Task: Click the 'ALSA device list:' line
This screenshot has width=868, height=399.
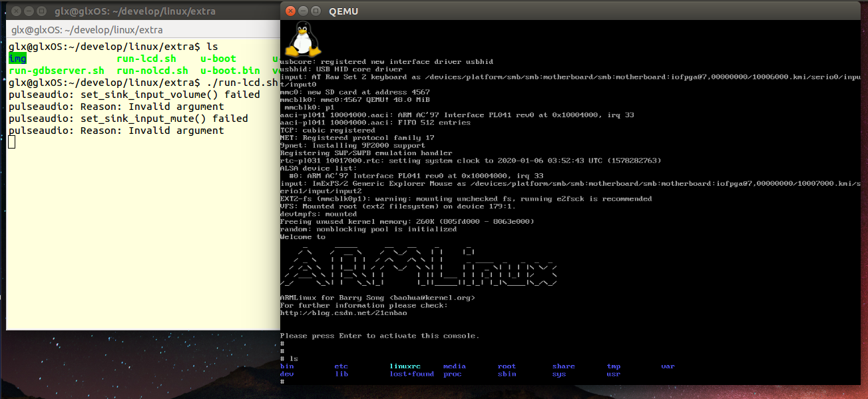Action: coord(318,168)
